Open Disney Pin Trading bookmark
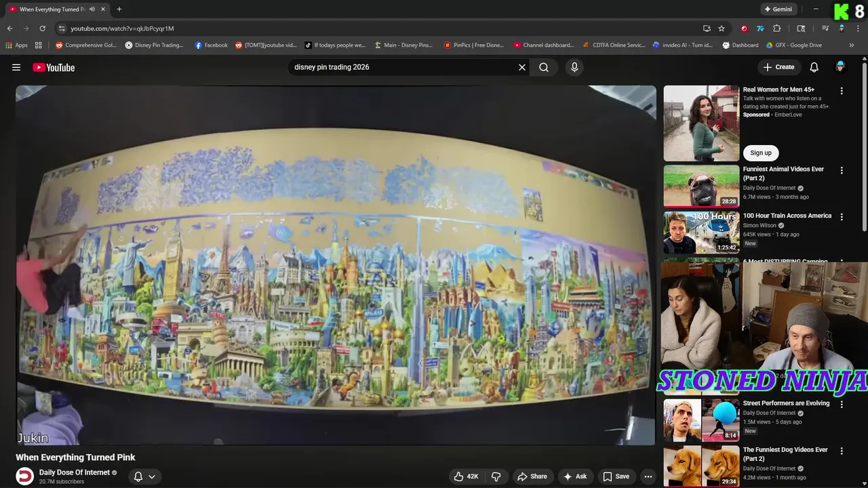868x488 pixels. pos(155,45)
